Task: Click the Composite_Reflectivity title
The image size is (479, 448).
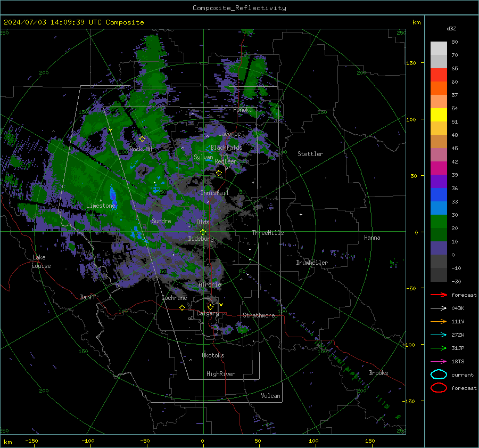Action: (x=239, y=8)
